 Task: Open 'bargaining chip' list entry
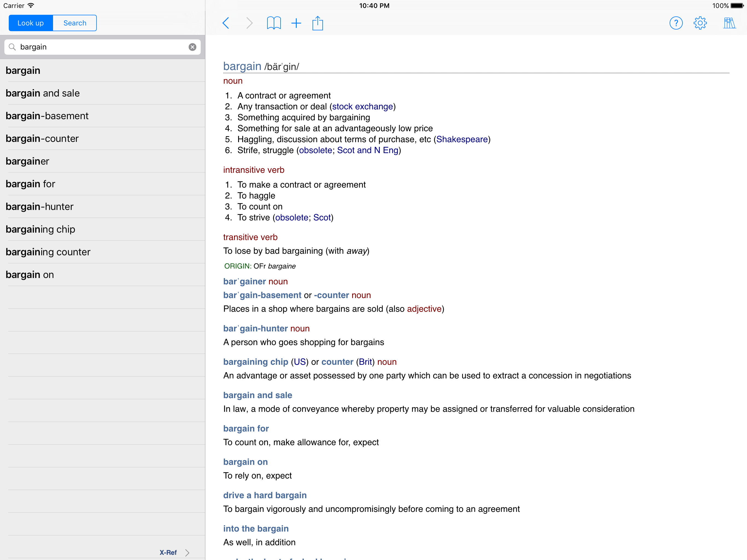coord(40,229)
